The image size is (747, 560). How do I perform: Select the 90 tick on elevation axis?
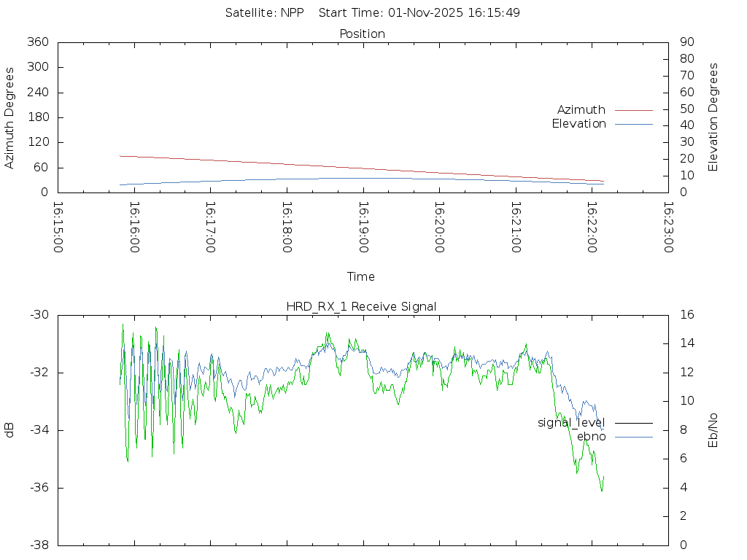(686, 42)
